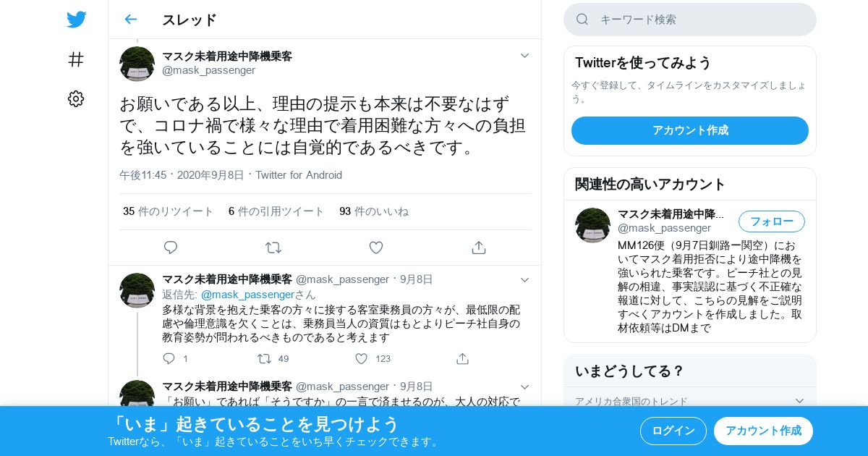Open the settings gear icon in sidebar
The height and width of the screenshot is (456, 868).
coord(76,99)
